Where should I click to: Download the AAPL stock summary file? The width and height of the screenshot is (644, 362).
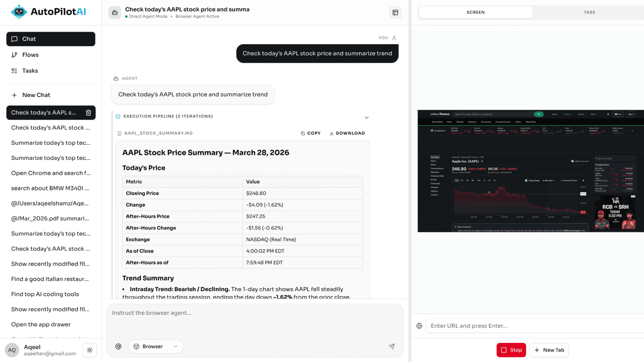coord(347,133)
